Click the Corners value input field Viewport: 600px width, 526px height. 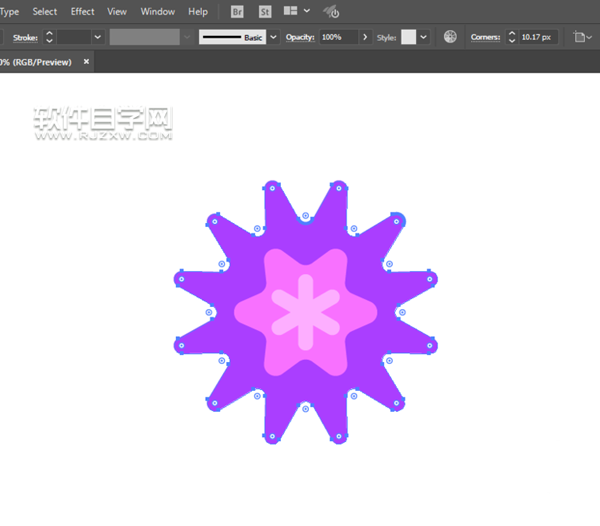tap(538, 37)
